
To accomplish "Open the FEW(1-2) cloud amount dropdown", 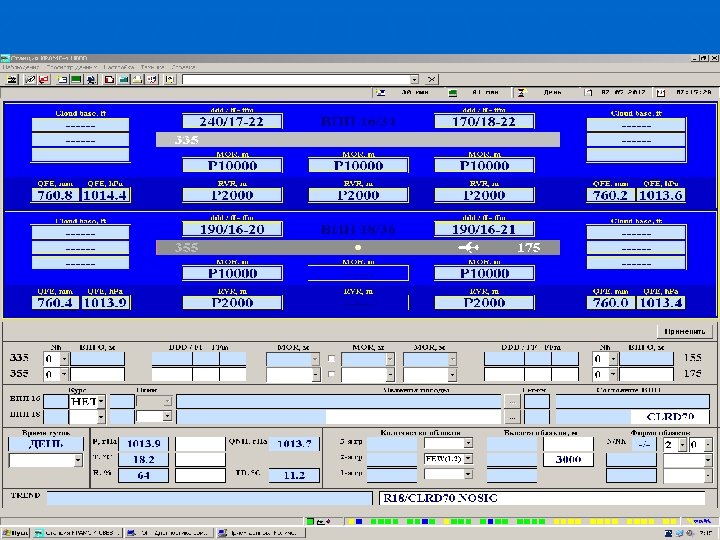I will pyautogui.click(x=468, y=458).
